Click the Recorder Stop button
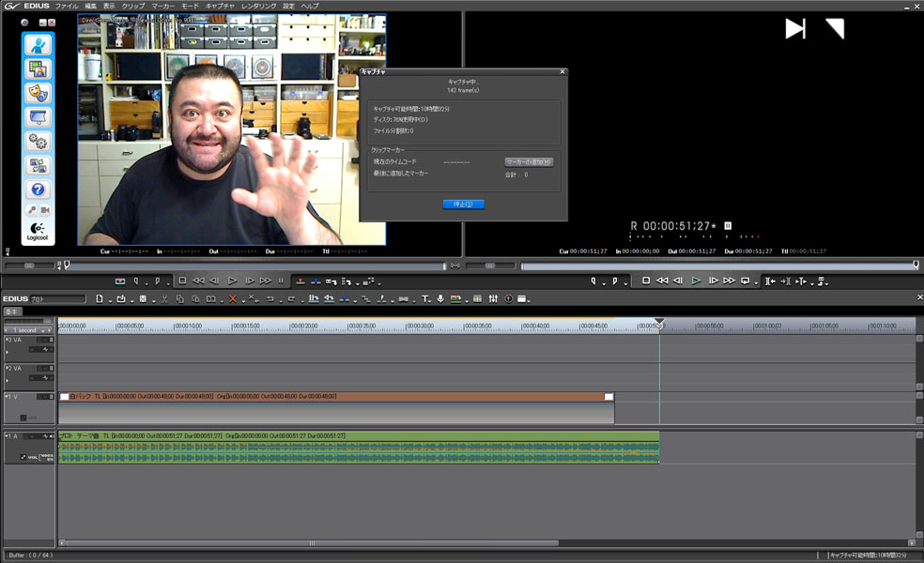Screen dimensions: 924x563 [646, 281]
